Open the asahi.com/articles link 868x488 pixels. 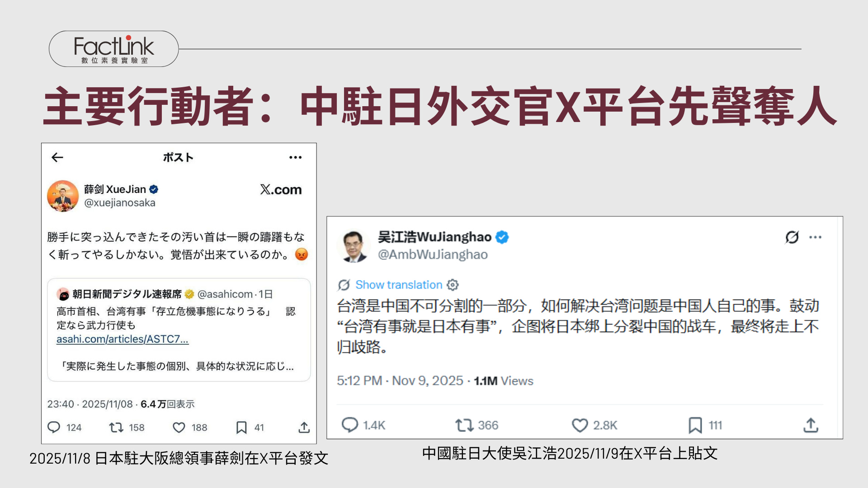(x=122, y=339)
